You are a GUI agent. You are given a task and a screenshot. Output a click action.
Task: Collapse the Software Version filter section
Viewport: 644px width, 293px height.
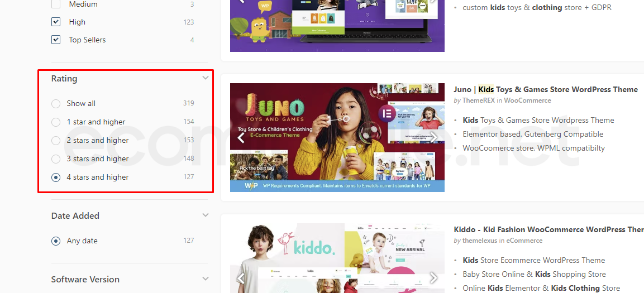206,278
